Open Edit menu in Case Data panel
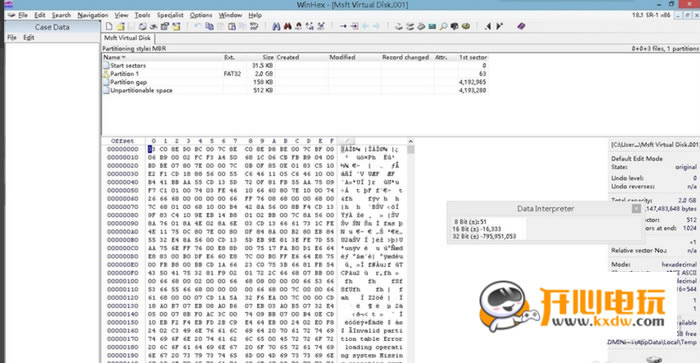700x363 pixels. pyautogui.click(x=29, y=38)
